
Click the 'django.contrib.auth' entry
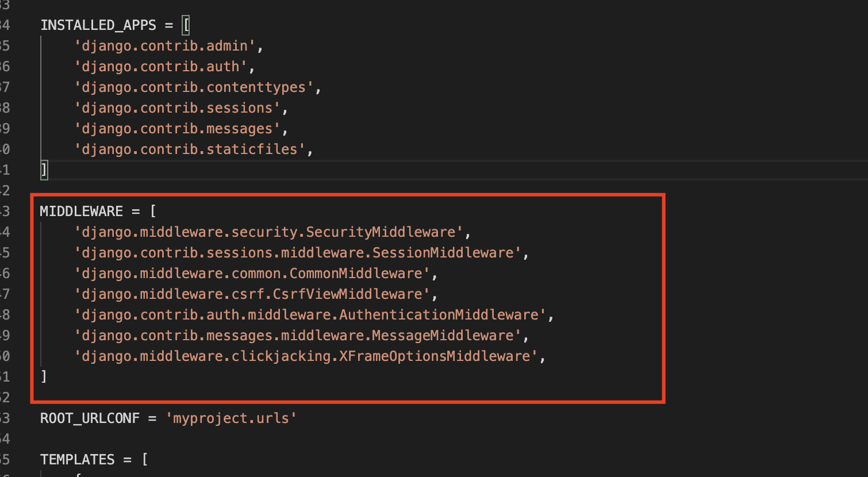[161, 67]
